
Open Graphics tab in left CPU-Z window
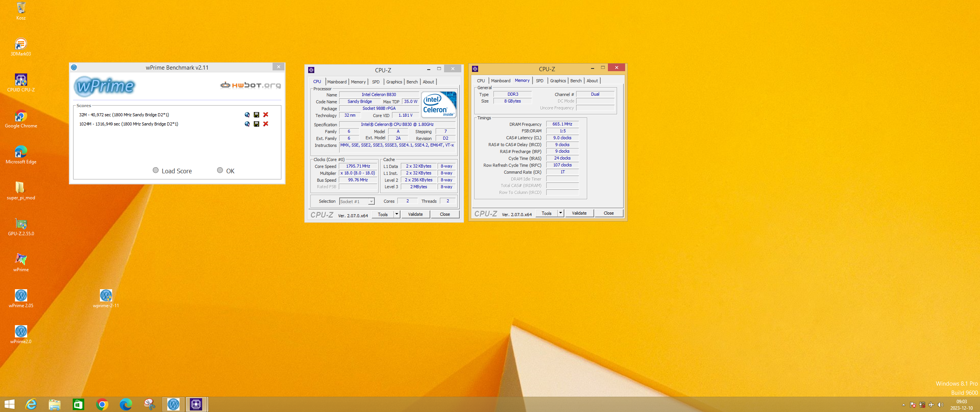394,82
